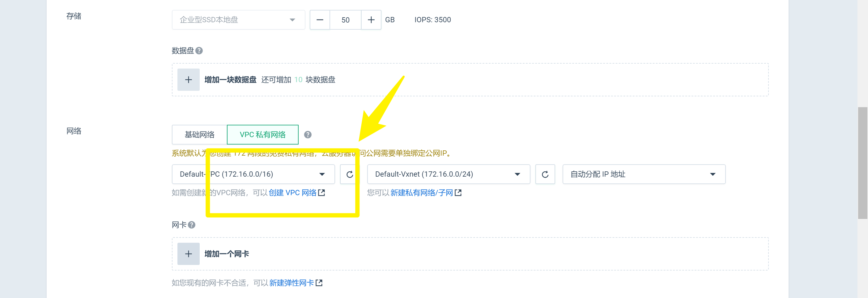Increase storage size with plus button
This screenshot has width=868, height=298.
click(371, 20)
